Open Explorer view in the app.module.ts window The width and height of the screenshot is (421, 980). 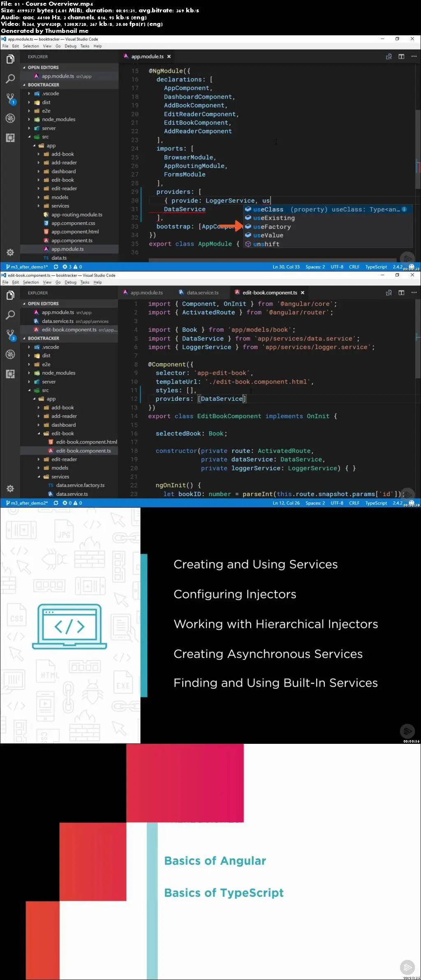10,60
